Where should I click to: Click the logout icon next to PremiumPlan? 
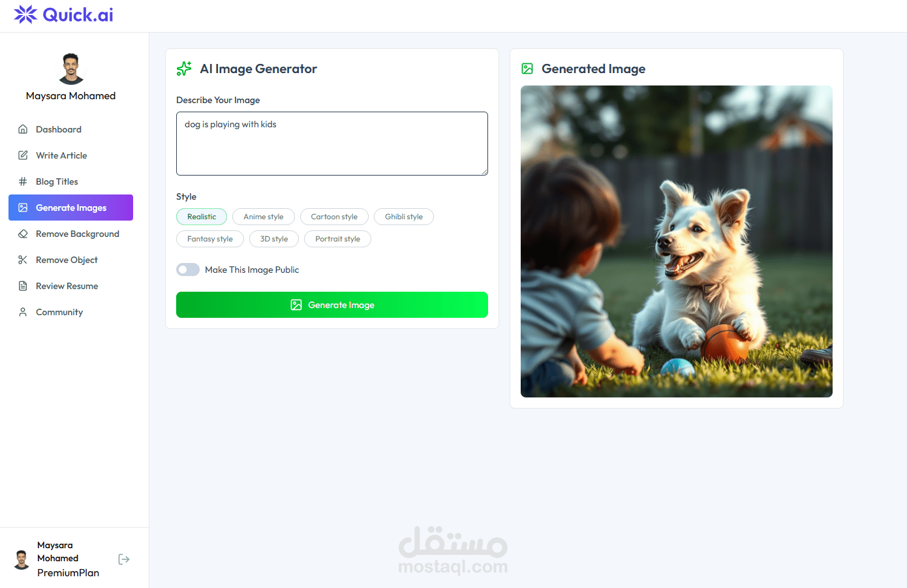124,559
